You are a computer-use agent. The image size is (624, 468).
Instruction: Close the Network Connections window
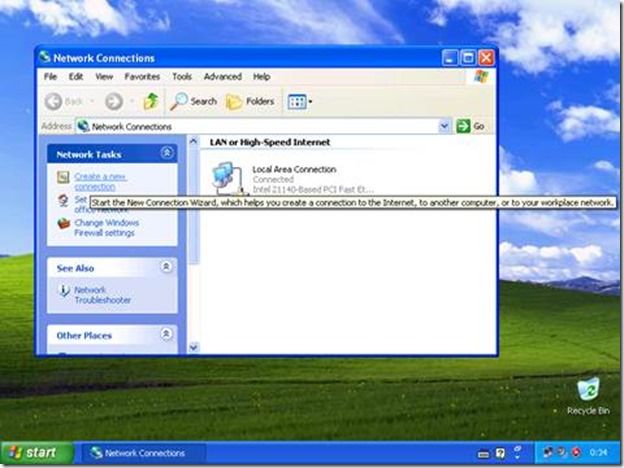coord(486,58)
